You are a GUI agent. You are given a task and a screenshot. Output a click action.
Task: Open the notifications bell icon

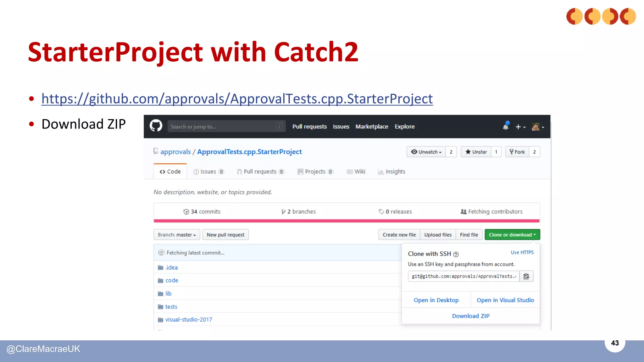click(x=506, y=126)
